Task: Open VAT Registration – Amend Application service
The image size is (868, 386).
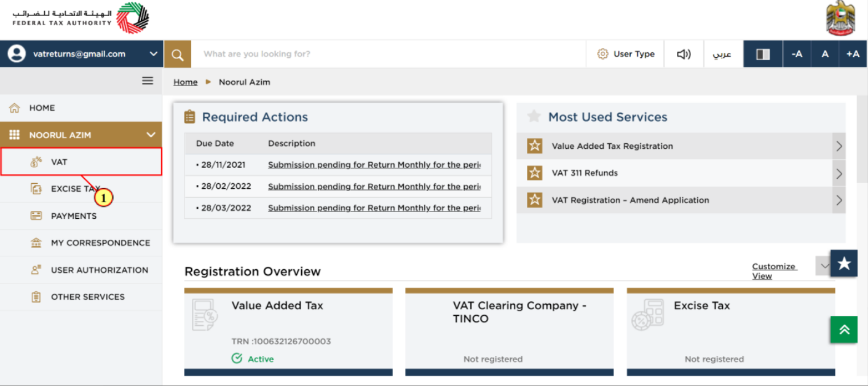Action: (x=630, y=200)
